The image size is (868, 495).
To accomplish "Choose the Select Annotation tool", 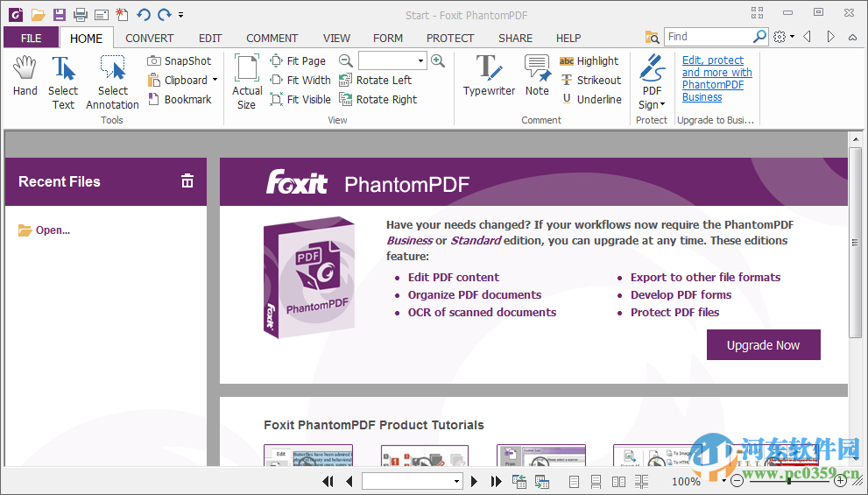I will click(112, 82).
